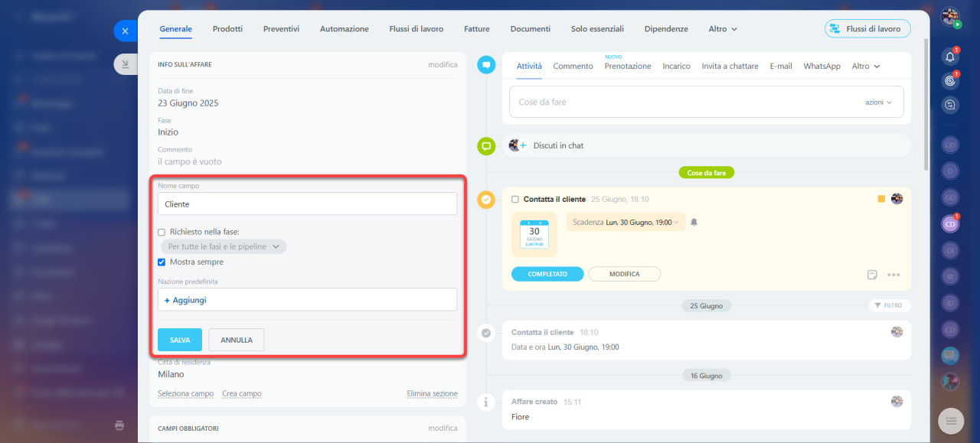This screenshot has width=980, height=443.
Task: Open the FILTRO timeline filter
Action: (x=890, y=305)
